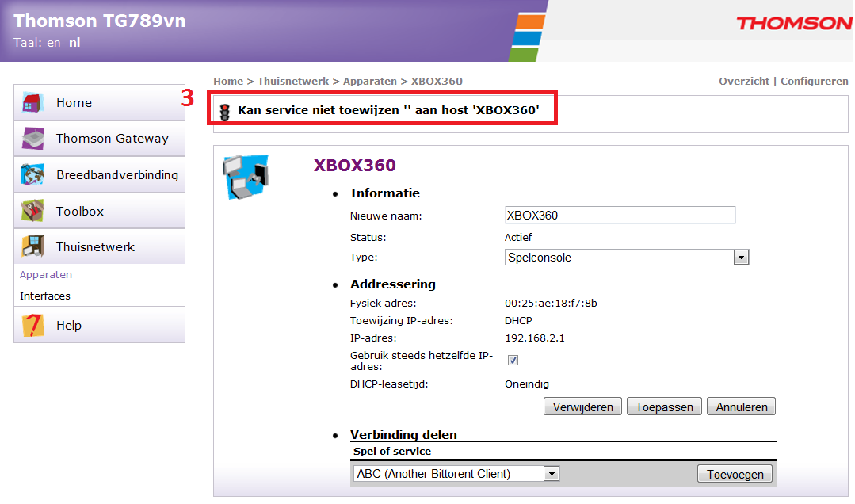855x504 pixels.
Task: Open Thuisnetwerk menu item
Action: 99,246
